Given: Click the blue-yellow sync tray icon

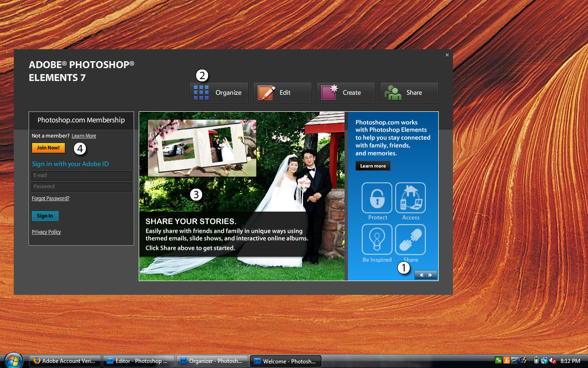Looking at the screenshot, I should (523, 360).
